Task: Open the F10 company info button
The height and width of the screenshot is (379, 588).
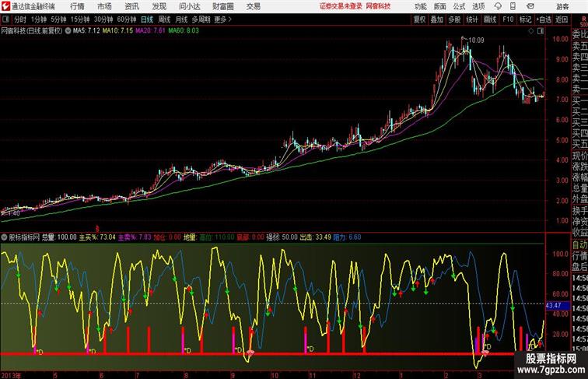Action: coord(508,19)
